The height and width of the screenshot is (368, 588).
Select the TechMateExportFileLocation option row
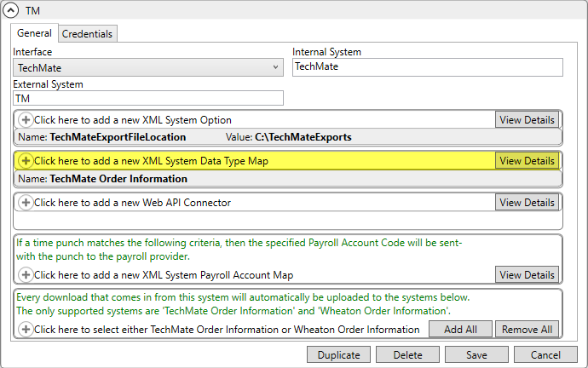(x=288, y=137)
